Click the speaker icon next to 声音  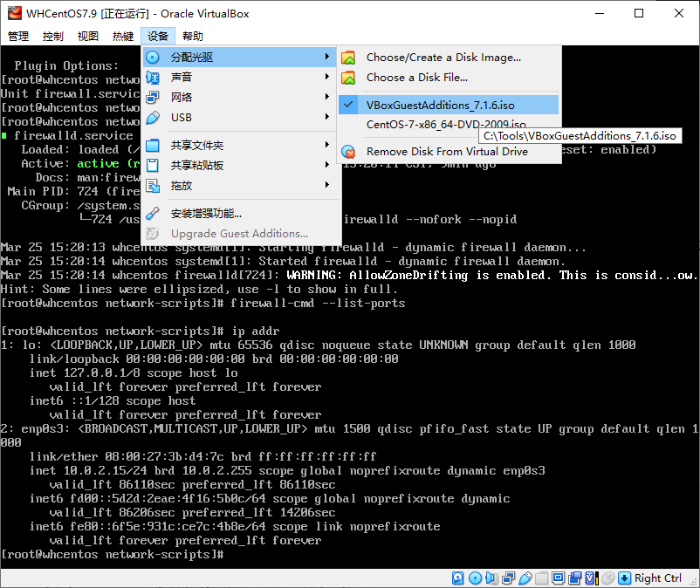(153, 77)
